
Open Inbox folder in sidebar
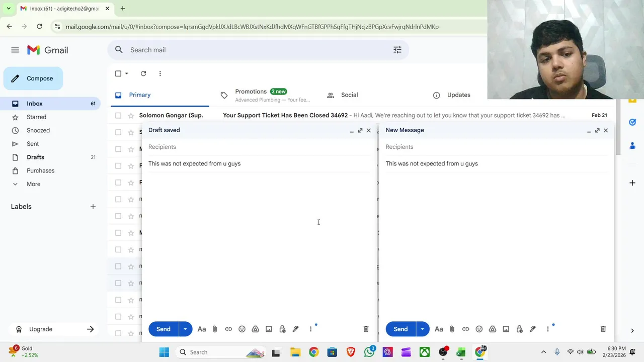50,104
